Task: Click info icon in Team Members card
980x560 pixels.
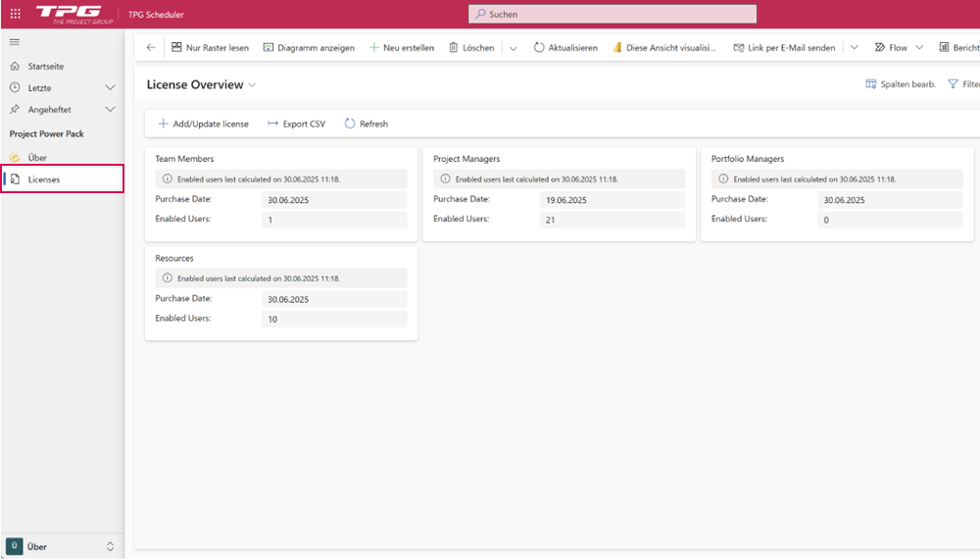Action: pos(168,178)
